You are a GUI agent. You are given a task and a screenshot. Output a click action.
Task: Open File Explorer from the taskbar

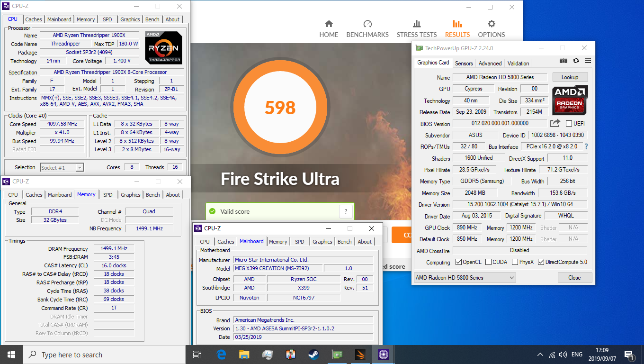(x=244, y=355)
